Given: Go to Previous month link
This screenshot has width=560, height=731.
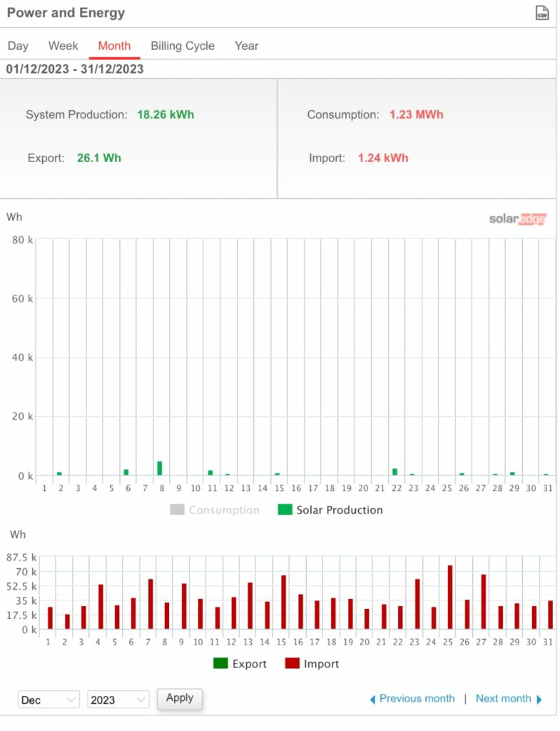Looking at the screenshot, I should pos(417,698).
